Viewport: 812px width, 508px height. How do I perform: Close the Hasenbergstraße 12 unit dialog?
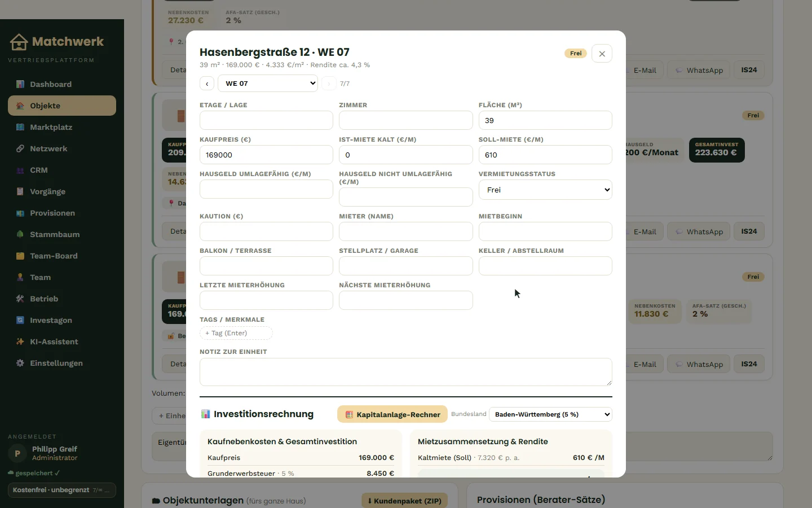(x=602, y=54)
